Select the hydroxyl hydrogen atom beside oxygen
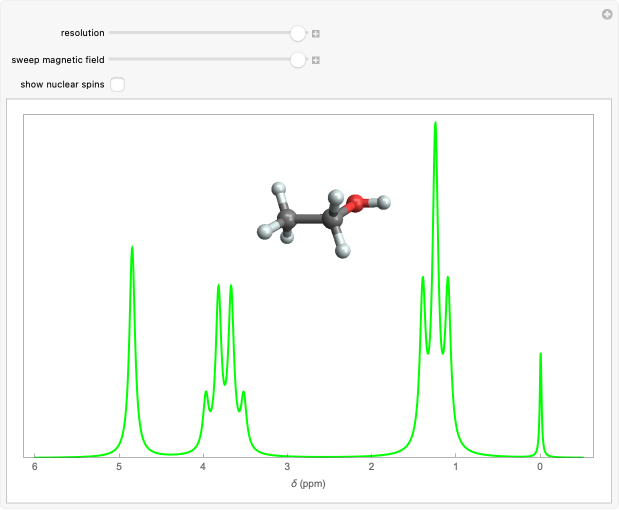619x510 pixels. (x=383, y=203)
